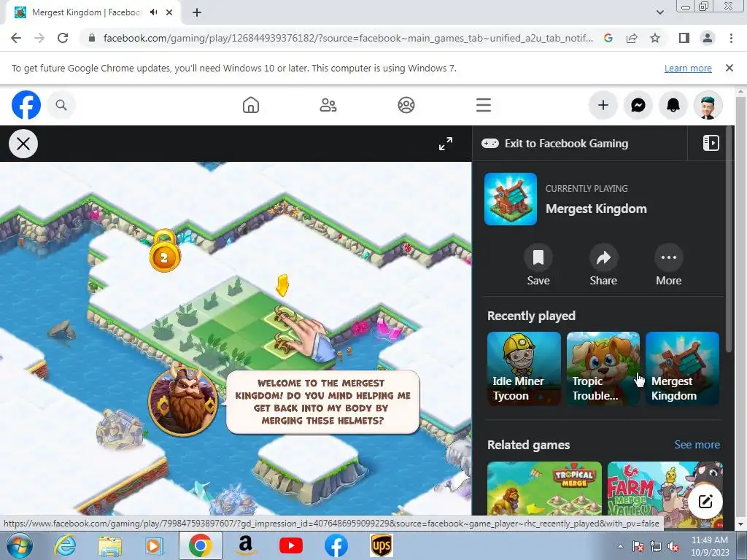The width and height of the screenshot is (747, 560).
Task: Show hidden system tray icons
Action: [x=620, y=546]
